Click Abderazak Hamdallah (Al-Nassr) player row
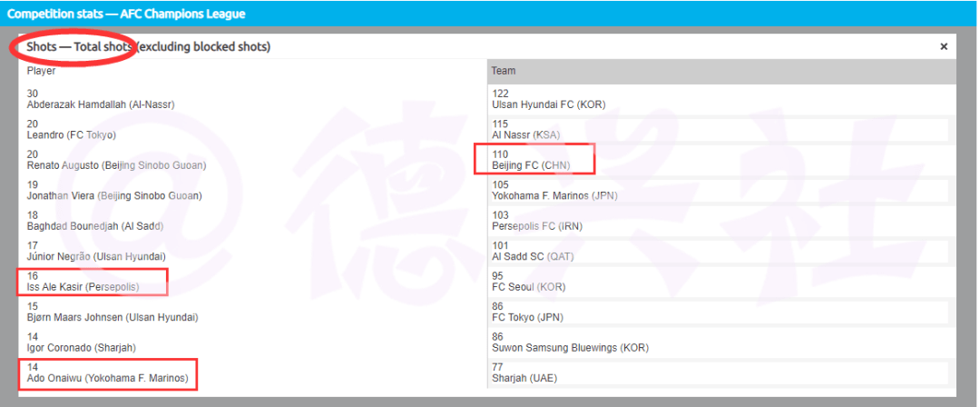980x407 pixels. pos(252,100)
